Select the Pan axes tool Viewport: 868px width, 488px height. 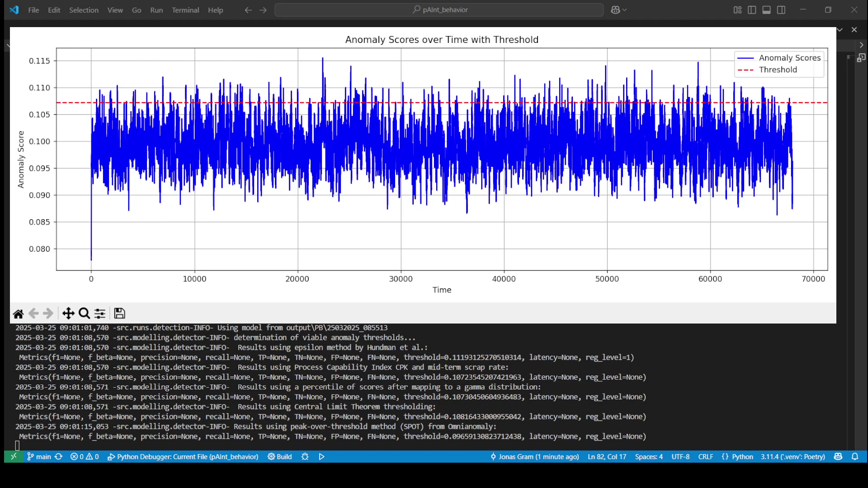[68, 314]
